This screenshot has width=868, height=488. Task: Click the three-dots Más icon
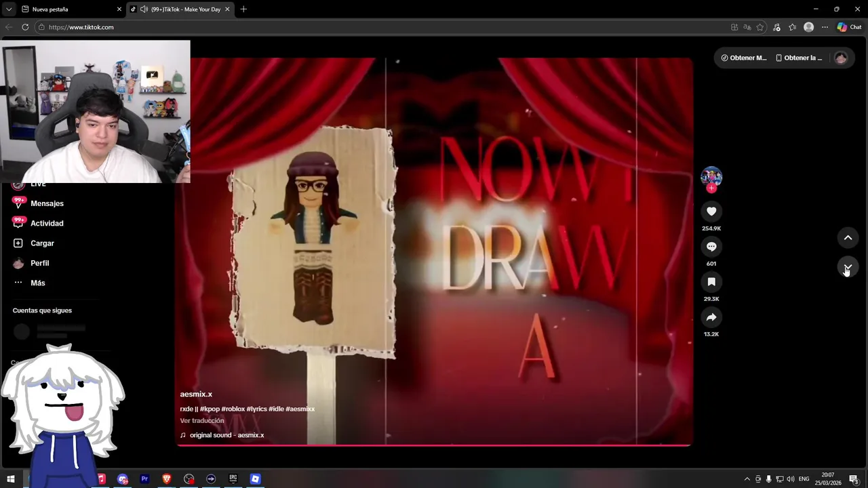(x=18, y=283)
